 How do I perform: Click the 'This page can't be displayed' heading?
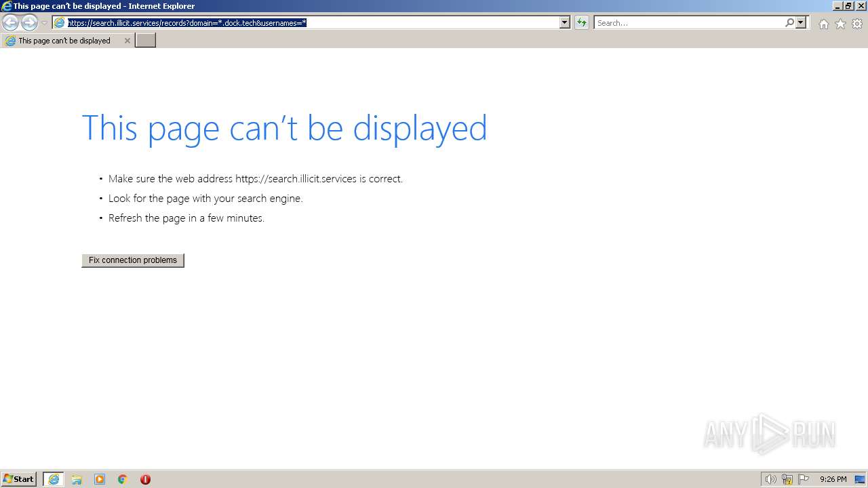[285, 128]
